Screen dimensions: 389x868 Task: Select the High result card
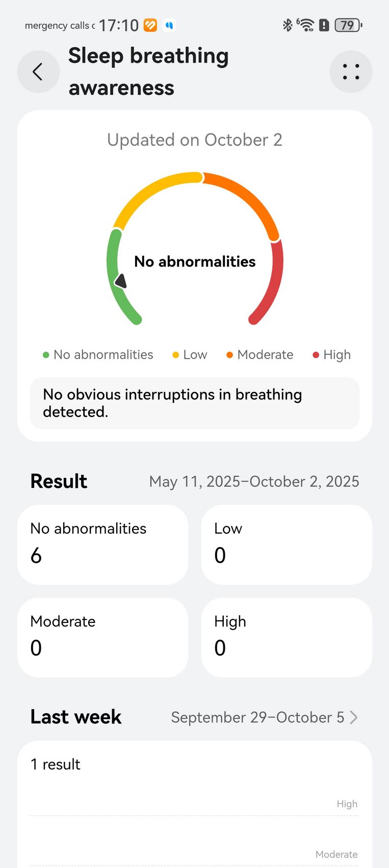(x=287, y=637)
